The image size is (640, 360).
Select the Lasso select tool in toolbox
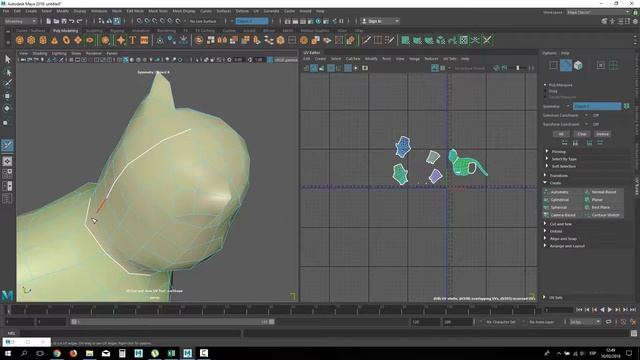click(x=7, y=72)
